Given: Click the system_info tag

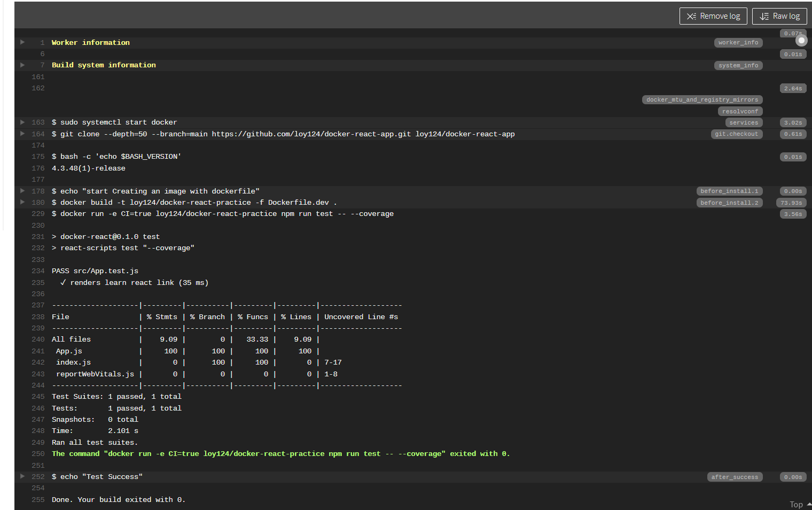Looking at the screenshot, I should point(738,65).
